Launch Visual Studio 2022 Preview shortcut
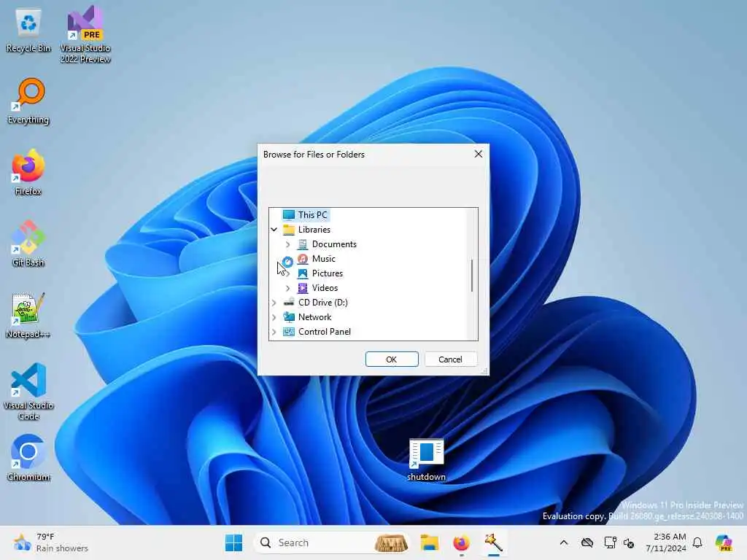747x560 pixels. tap(85, 34)
